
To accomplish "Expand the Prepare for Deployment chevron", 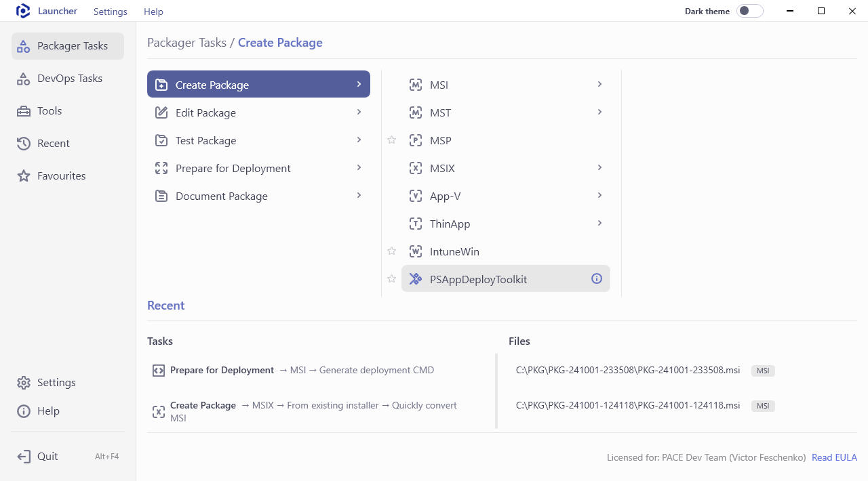I will (359, 167).
